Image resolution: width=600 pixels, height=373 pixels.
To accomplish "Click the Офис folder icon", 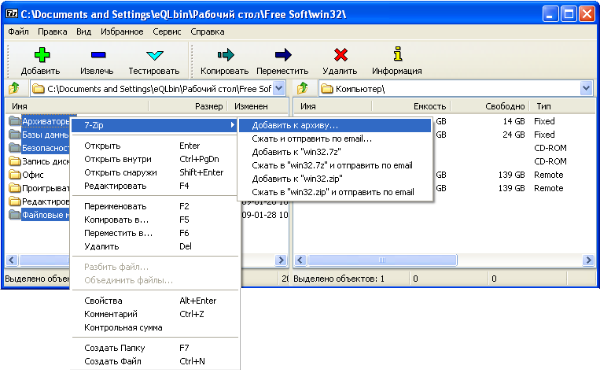I will (15, 175).
